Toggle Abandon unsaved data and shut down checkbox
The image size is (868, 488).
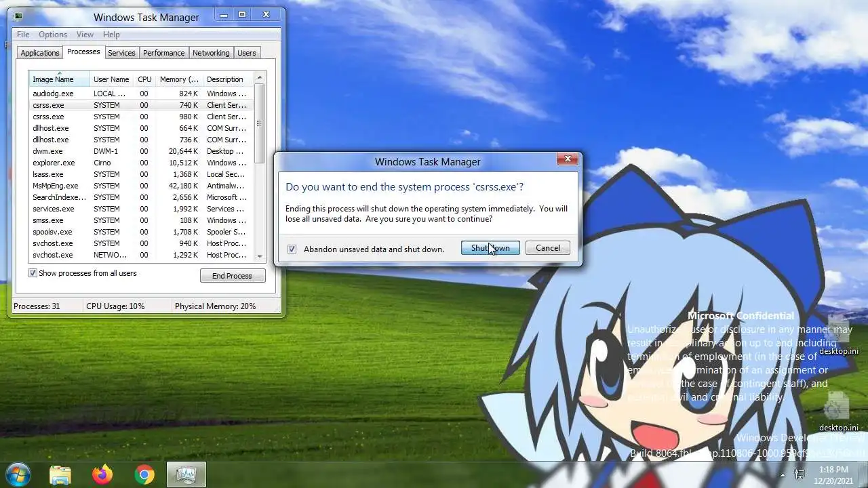pos(292,249)
